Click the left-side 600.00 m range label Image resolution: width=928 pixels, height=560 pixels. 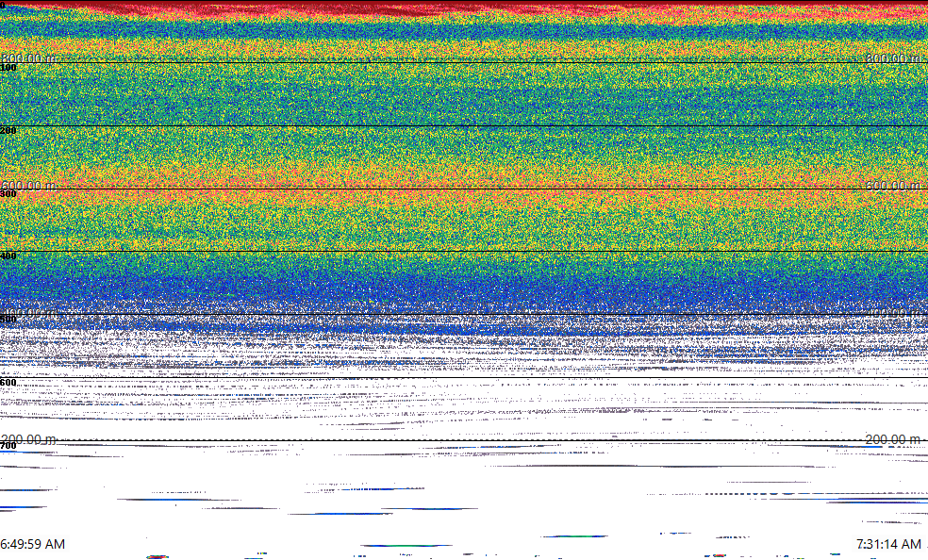pos(29,185)
